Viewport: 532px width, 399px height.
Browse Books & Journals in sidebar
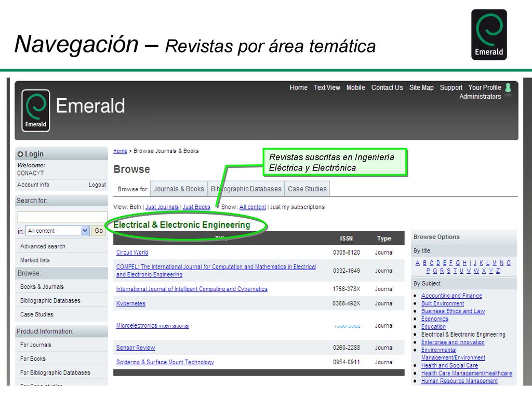point(42,287)
